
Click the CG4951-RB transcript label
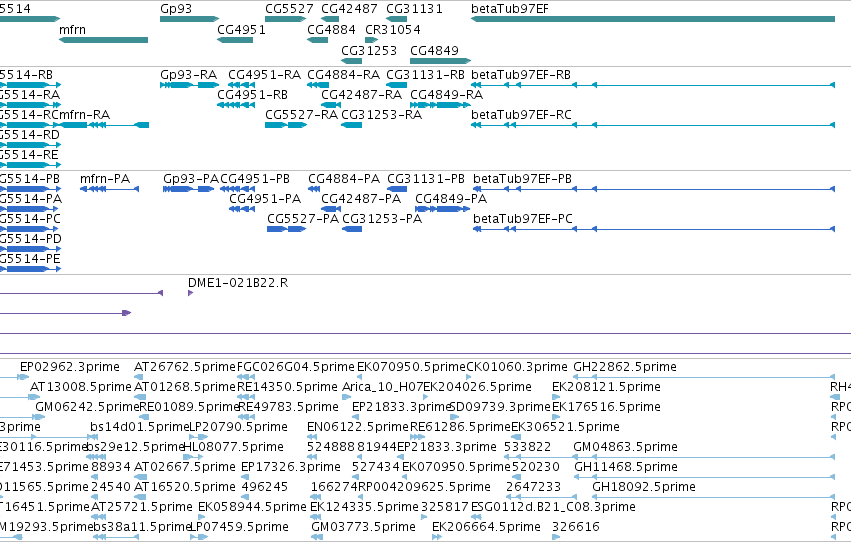tap(252, 94)
